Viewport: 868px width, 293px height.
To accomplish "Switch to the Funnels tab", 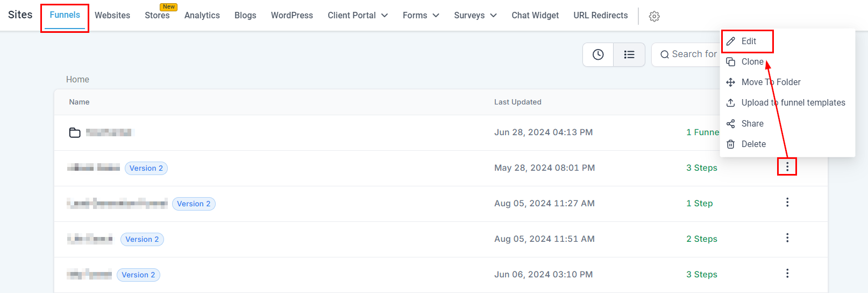I will tap(65, 15).
